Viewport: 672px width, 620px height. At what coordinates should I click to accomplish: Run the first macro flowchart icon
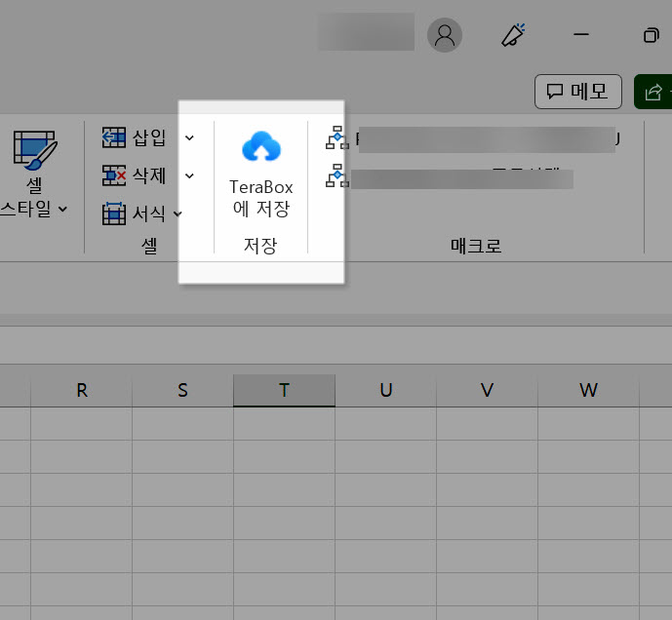click(x=337, y=137)
